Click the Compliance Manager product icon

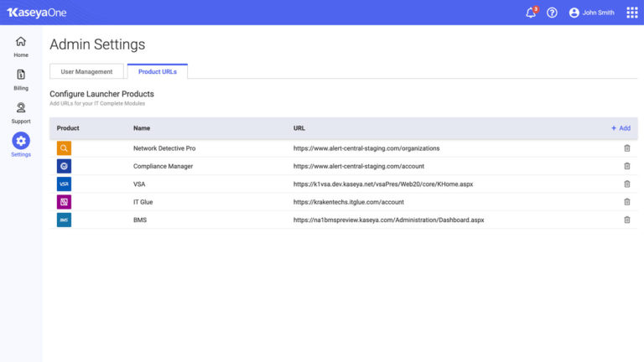[64, 166]
